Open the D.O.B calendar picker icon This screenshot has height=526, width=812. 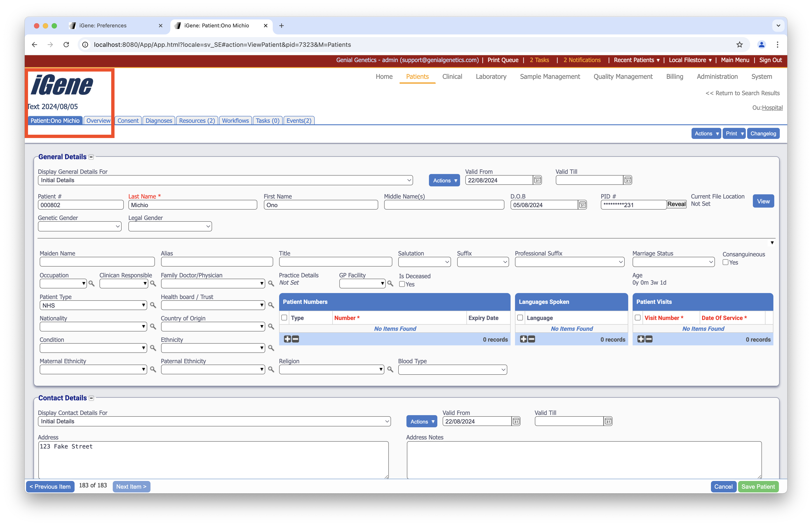[582, 205]
